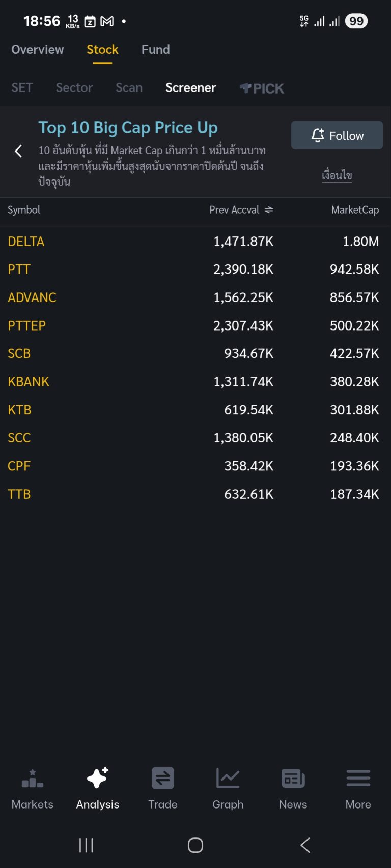Open the Graph chart icon
Image resolution: width=391 pixels, height=868 pixels.
point(228,779)
